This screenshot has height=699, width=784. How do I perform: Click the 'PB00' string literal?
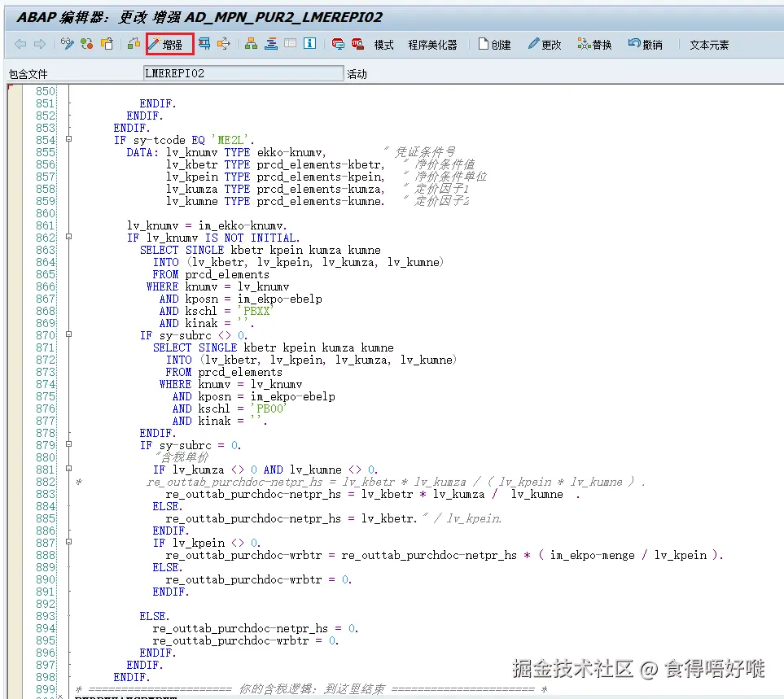pos(269,408)
